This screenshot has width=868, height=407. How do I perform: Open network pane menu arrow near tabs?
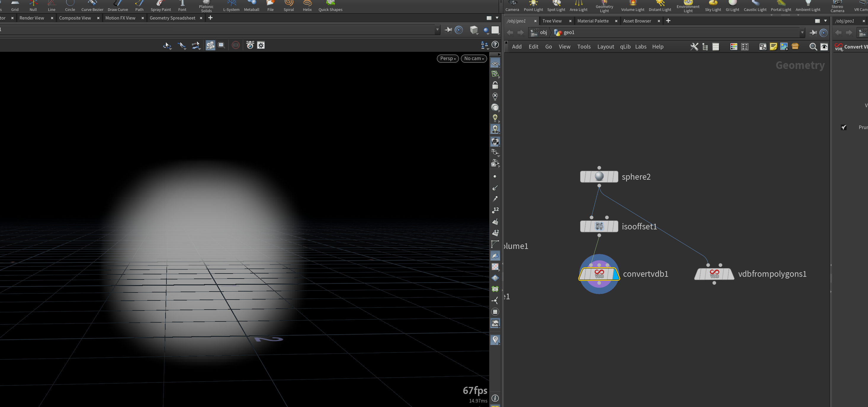coord(826,21)
